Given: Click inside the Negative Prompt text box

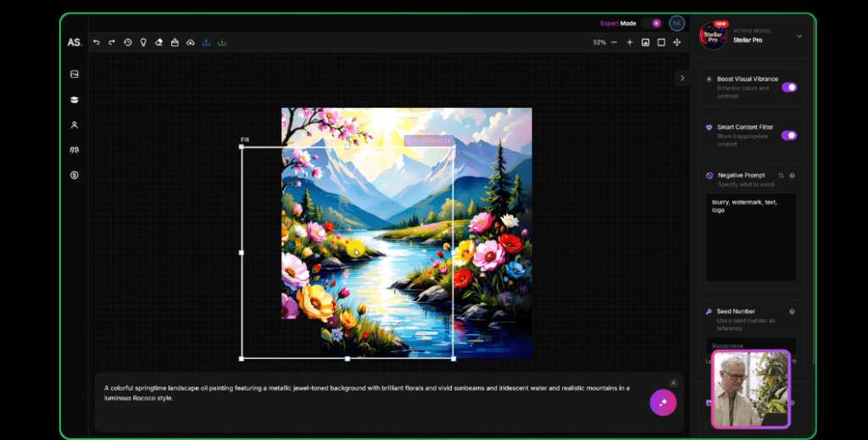Looking at the screenshot, I should pos(751,237).
